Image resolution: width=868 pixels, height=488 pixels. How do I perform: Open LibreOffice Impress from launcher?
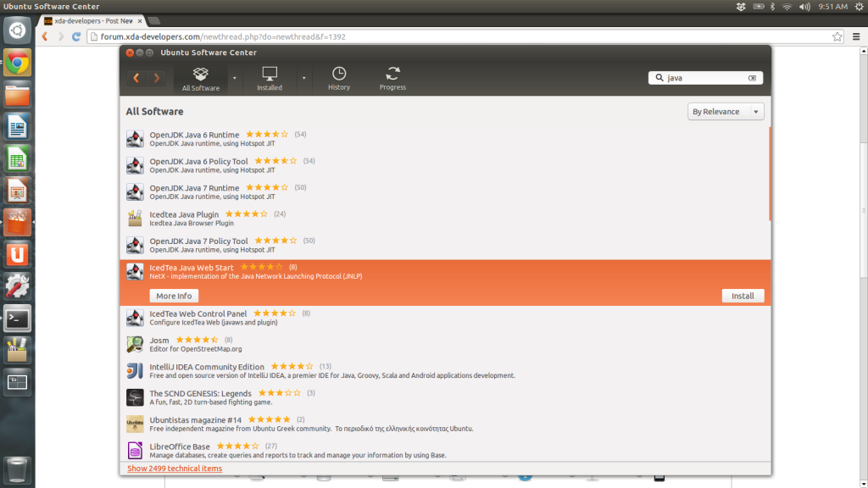17,191
